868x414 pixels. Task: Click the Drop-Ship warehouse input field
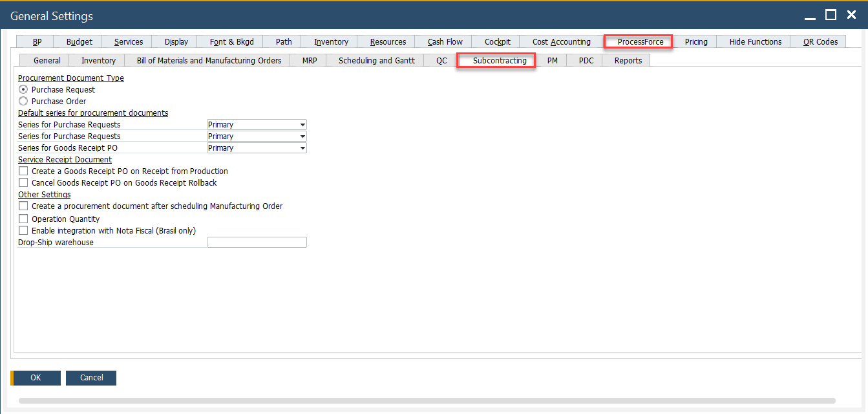pyautogui.click(x=256, y=242)
